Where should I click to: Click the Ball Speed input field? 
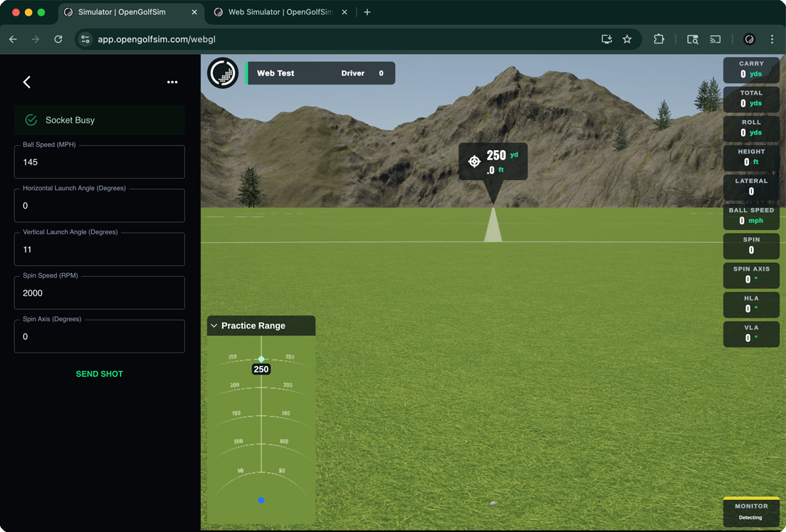pyautogui.click(x=100, y=162)
